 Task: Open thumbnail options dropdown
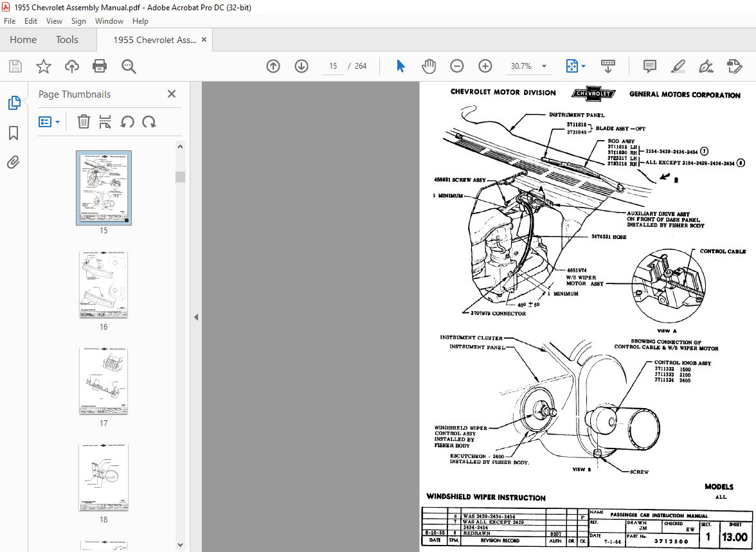49,121
